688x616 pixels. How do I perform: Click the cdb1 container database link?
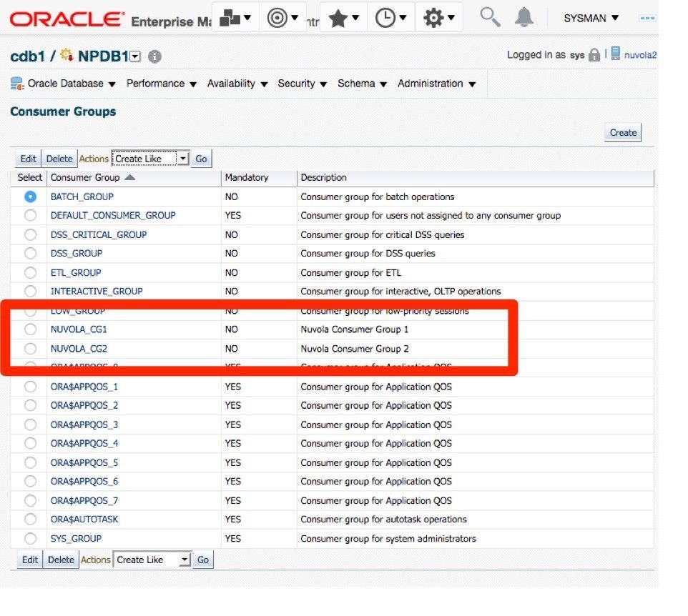[28, 56]
